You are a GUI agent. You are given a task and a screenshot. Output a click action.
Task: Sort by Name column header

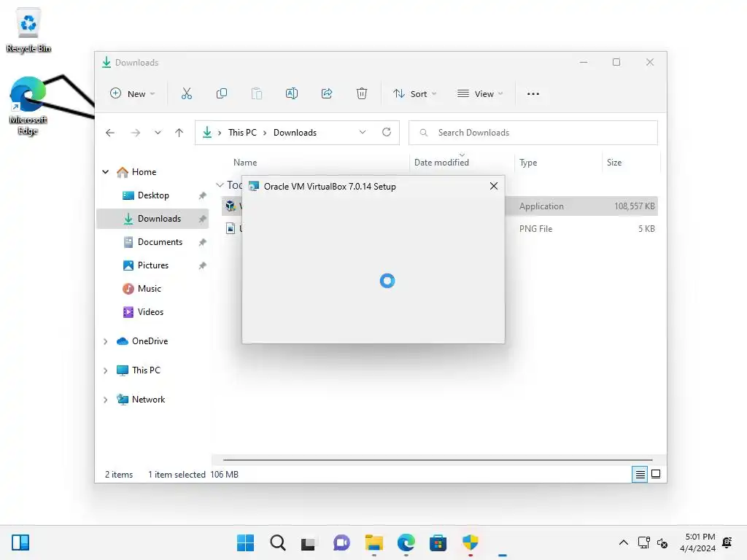pyautogui.click(x=245, y=163)
